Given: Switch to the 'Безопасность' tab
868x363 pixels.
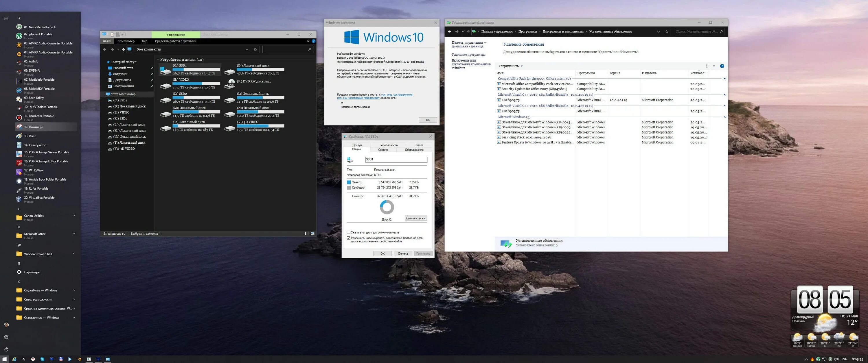Looking at the screenshot, I should [x=388, y=145].
